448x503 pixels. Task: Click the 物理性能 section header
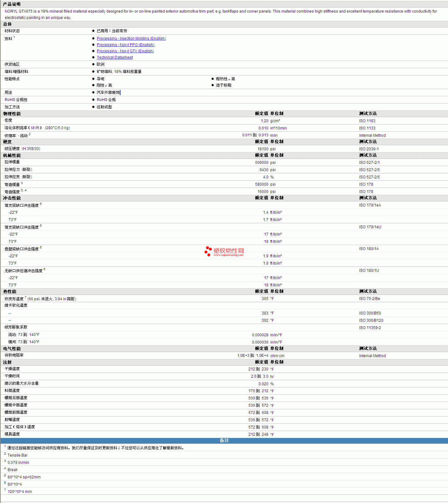[12, 114]
